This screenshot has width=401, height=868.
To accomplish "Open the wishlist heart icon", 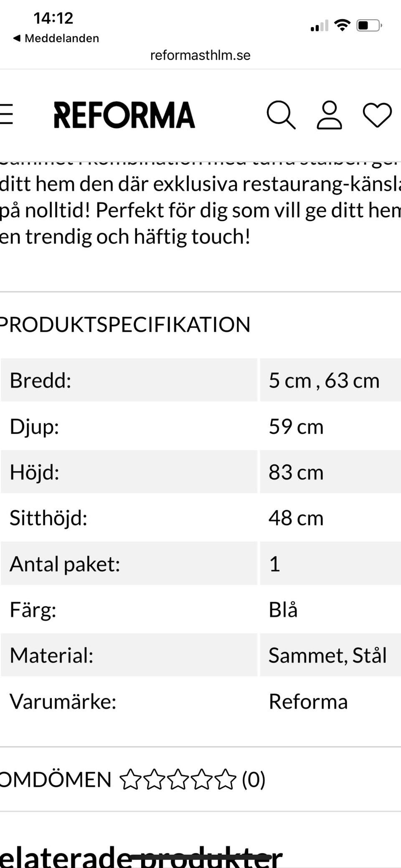I will tap(377, 115).
